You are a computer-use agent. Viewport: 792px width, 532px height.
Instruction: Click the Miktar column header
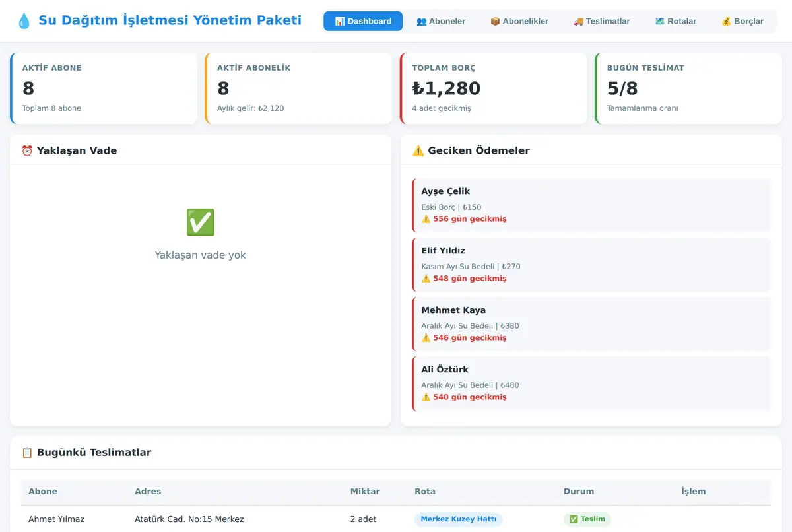tap(365, 492)
